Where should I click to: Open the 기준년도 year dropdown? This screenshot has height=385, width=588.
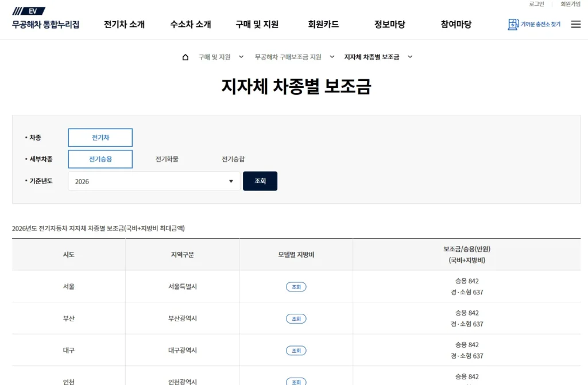point(153,181)
